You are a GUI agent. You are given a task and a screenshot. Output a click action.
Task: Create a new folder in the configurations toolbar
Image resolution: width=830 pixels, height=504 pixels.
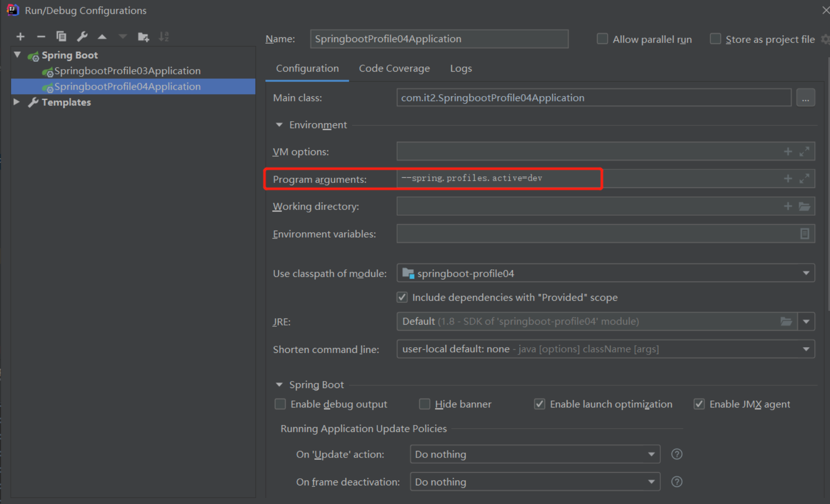(143, 37)
